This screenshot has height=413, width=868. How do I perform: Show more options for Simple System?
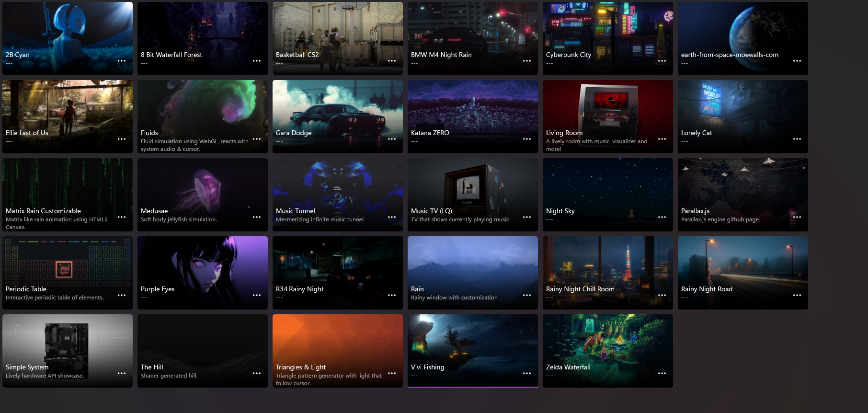[122, 373]
